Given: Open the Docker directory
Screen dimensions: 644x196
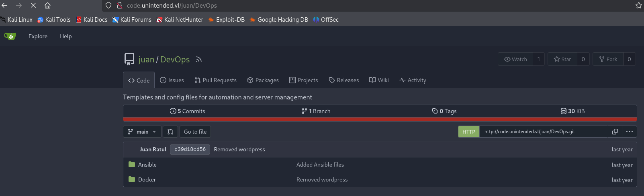Looking at the screenshot, I should click(x=147, y=179).
